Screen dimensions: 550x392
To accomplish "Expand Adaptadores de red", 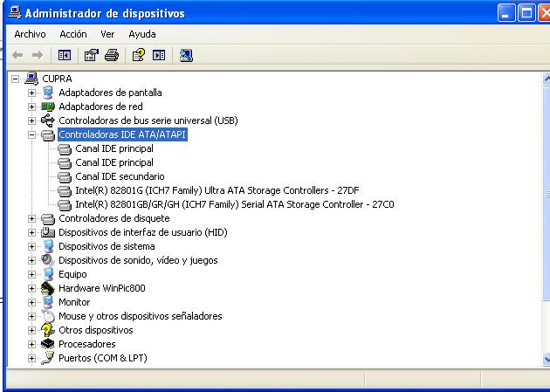I will 31,107.
